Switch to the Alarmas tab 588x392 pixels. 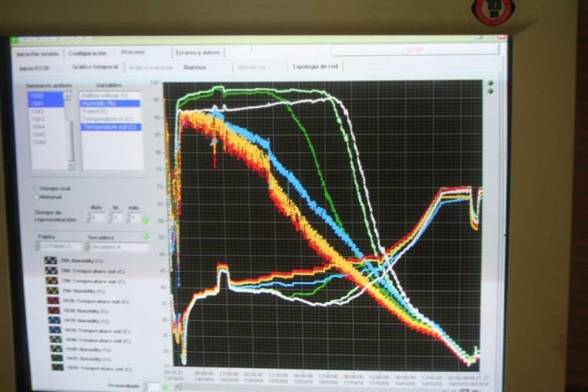tap(194, 67)
